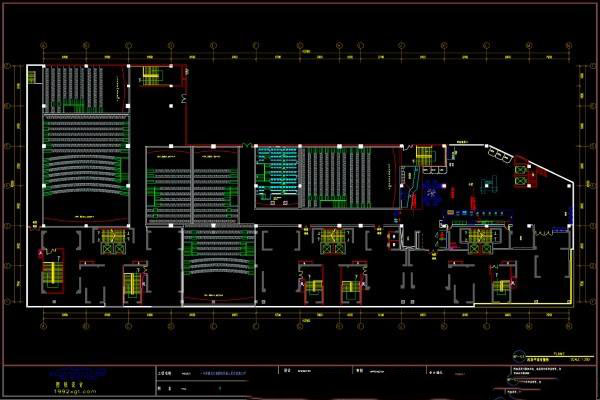Select the yellow wall line on the right

coord(573,270)
